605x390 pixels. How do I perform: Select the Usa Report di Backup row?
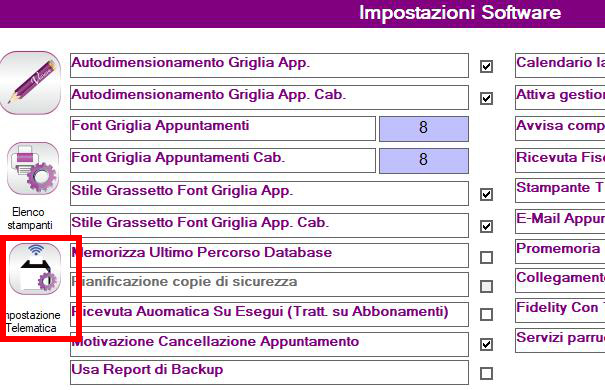click(x=269, y=372)
